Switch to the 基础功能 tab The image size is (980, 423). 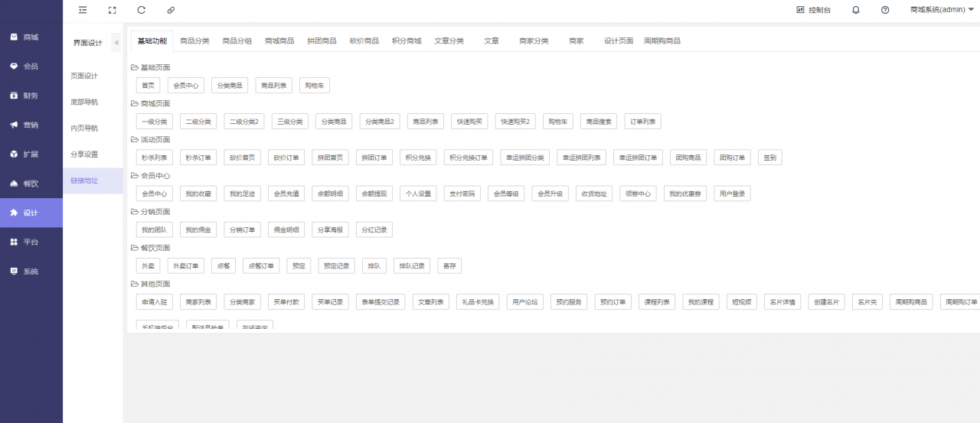click(152, 41)
